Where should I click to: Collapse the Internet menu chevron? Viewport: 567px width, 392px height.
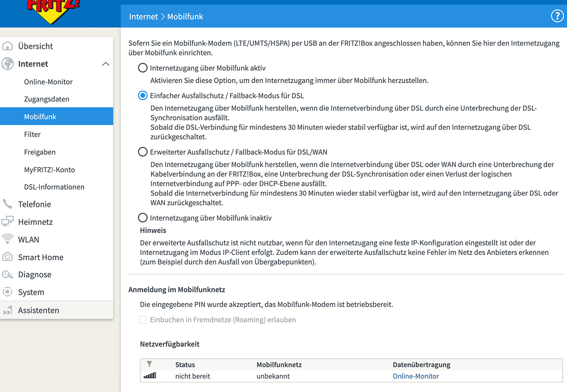106,64
